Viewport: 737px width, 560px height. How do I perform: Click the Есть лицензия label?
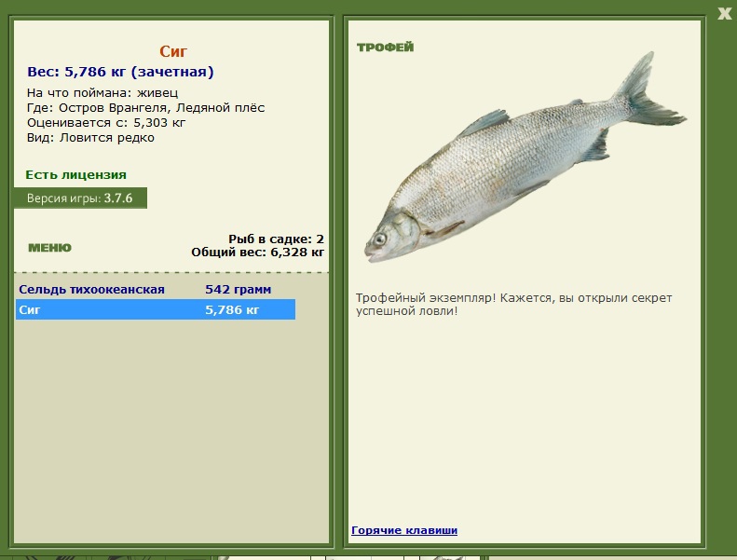click(x=75, y=175)
